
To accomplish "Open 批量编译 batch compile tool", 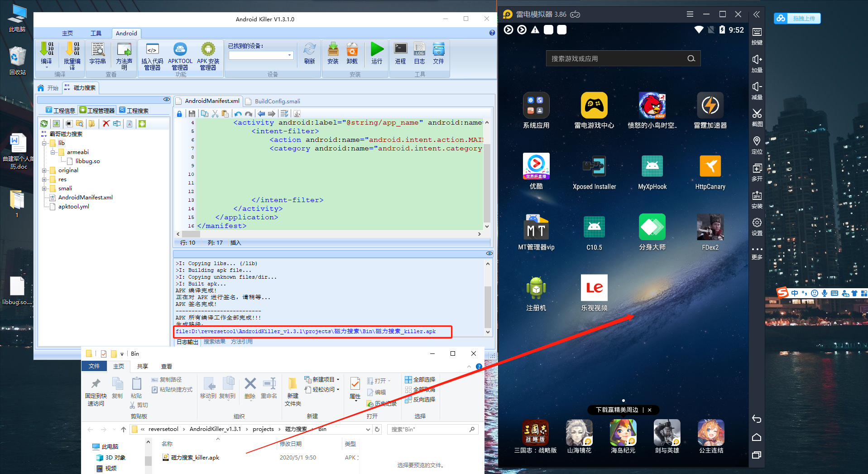I will click(72, 55).
